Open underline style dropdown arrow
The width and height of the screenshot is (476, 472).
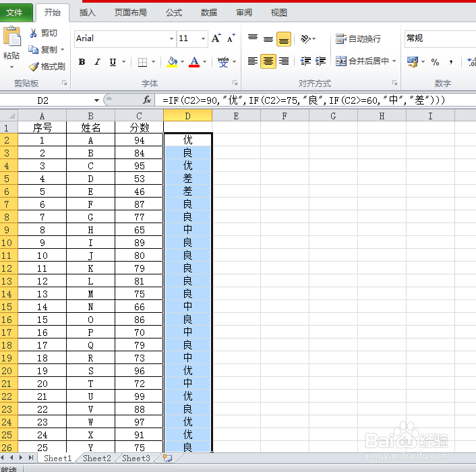point(123,62)
